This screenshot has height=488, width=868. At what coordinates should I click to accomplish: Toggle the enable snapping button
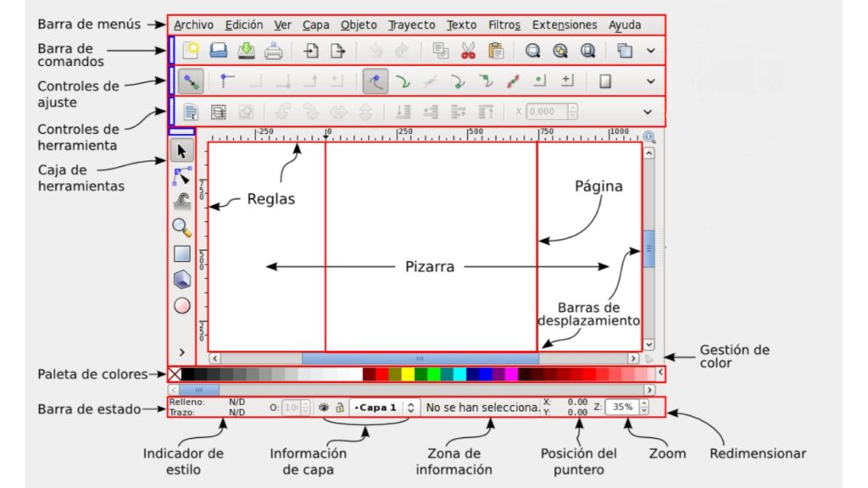[192, 82]
